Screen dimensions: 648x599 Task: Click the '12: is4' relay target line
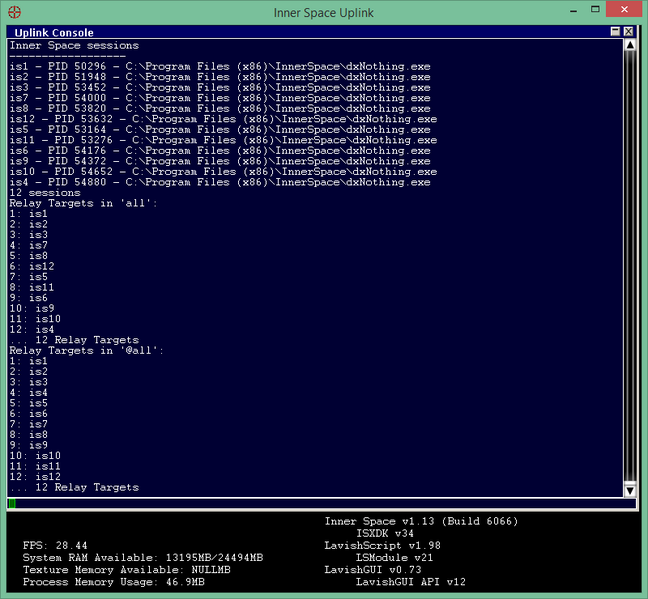click(x=32, y=330)
